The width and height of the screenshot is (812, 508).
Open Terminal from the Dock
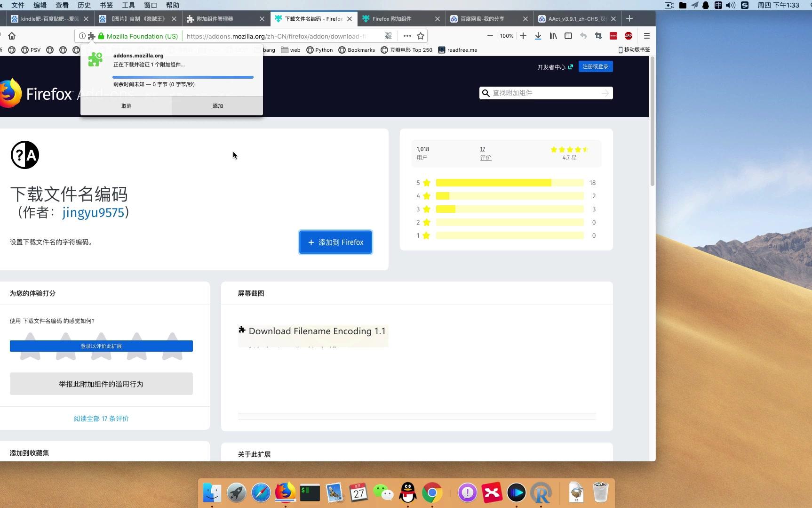click(310, 492)
